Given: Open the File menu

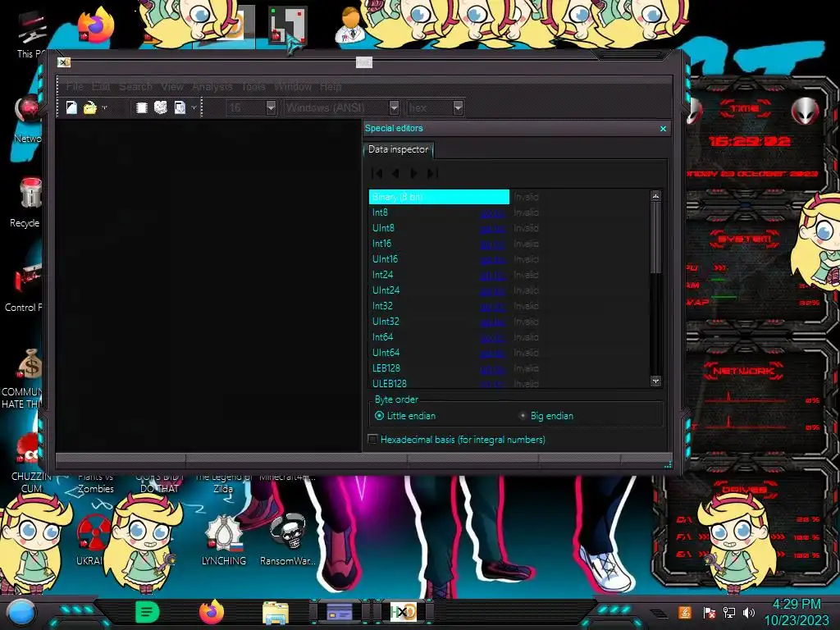Looking at the screenshot, I should (x=75, y=86).
